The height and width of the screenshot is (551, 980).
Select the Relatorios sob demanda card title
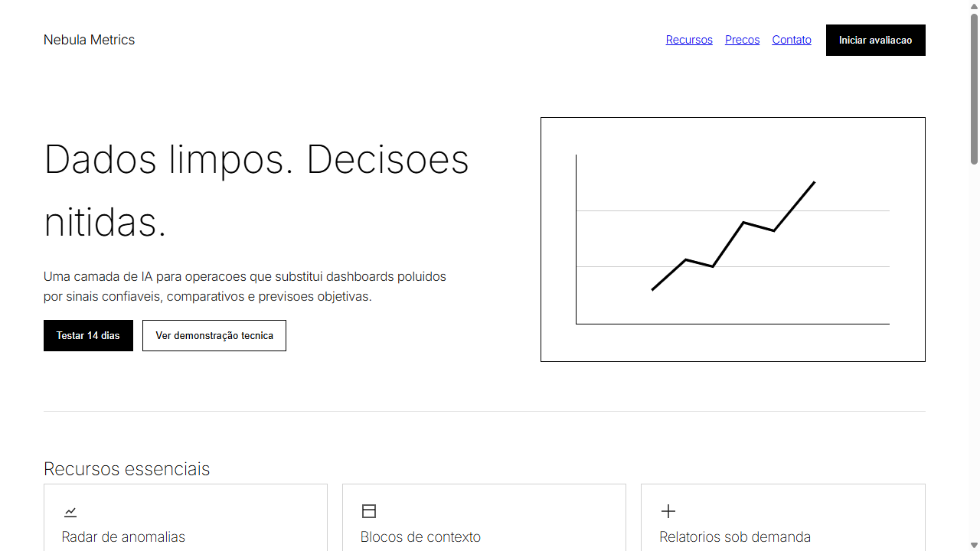coord(735,537)
